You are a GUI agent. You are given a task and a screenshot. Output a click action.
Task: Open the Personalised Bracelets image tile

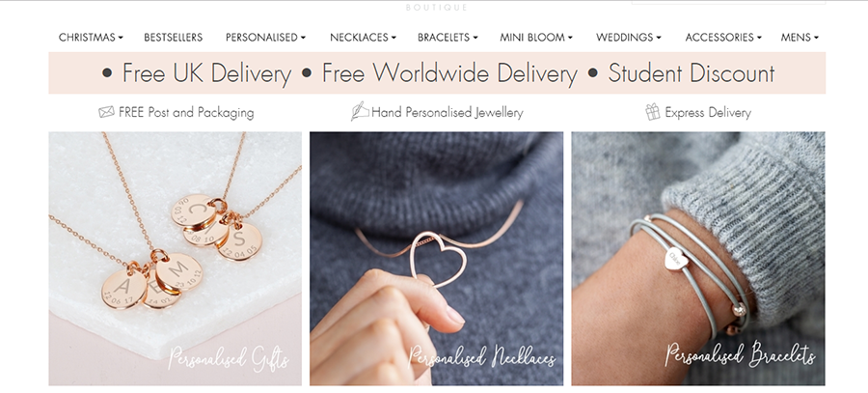(x=698, y=259)
